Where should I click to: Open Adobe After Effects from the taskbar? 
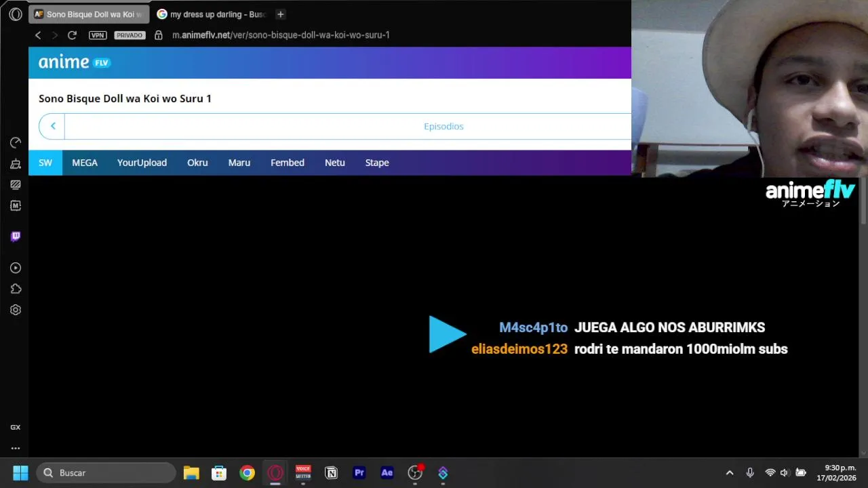coord(387,472)
